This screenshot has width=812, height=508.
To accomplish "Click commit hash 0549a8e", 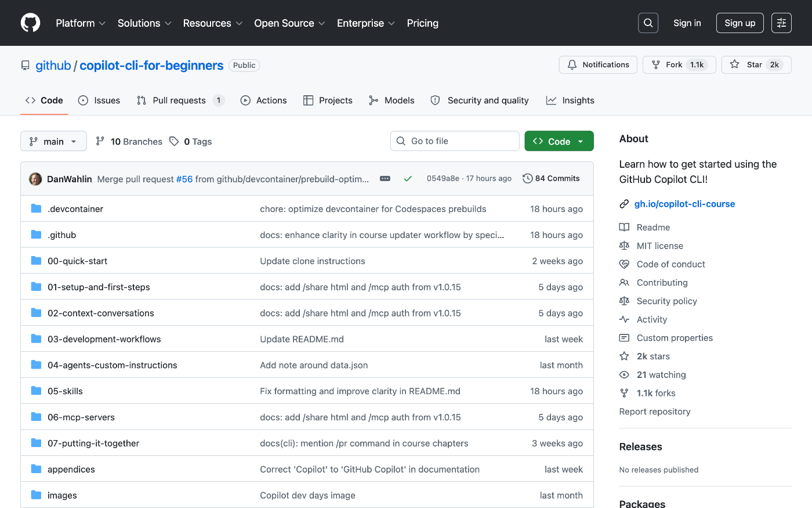I will (443, 178).
